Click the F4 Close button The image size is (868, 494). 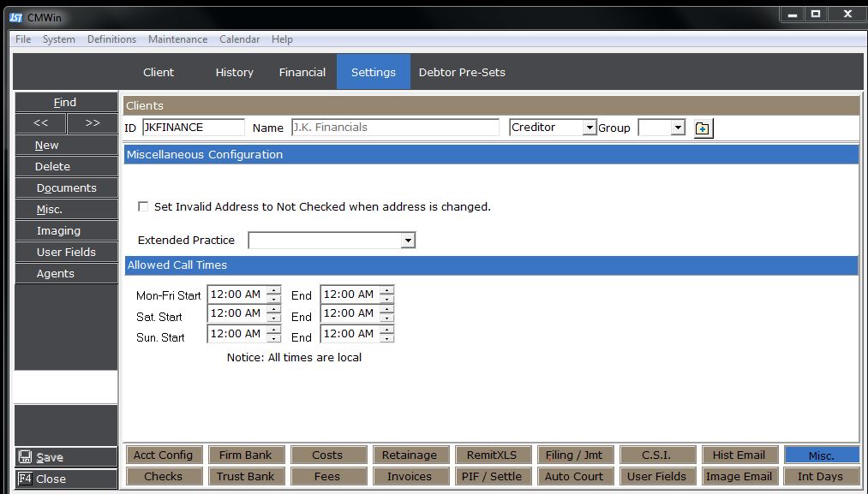click(x=66, y=479)
